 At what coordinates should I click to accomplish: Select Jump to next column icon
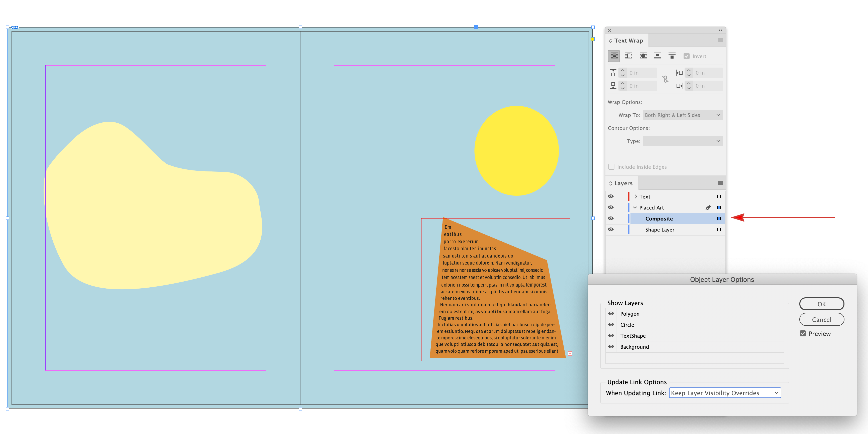point(672,56)
